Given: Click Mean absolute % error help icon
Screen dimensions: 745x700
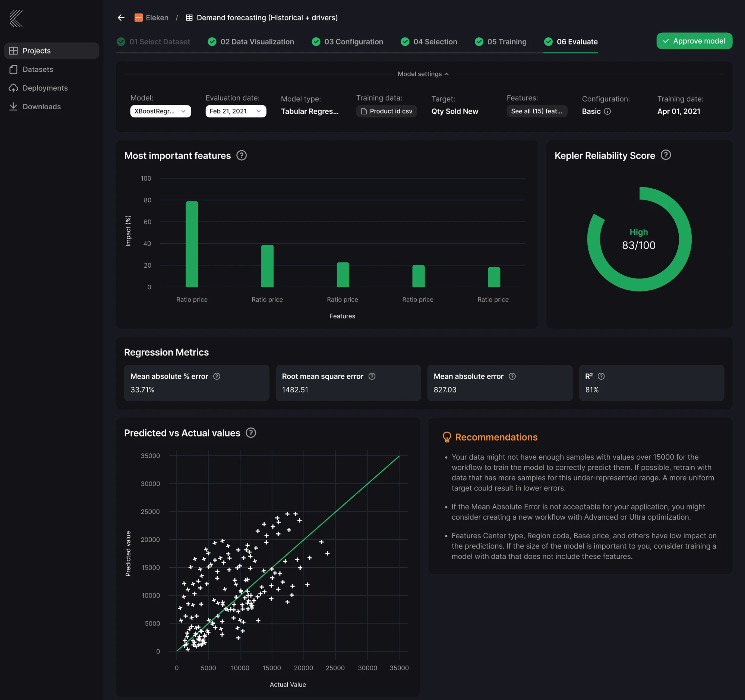Looking at the screenshot, I should (x=217, y=376).
